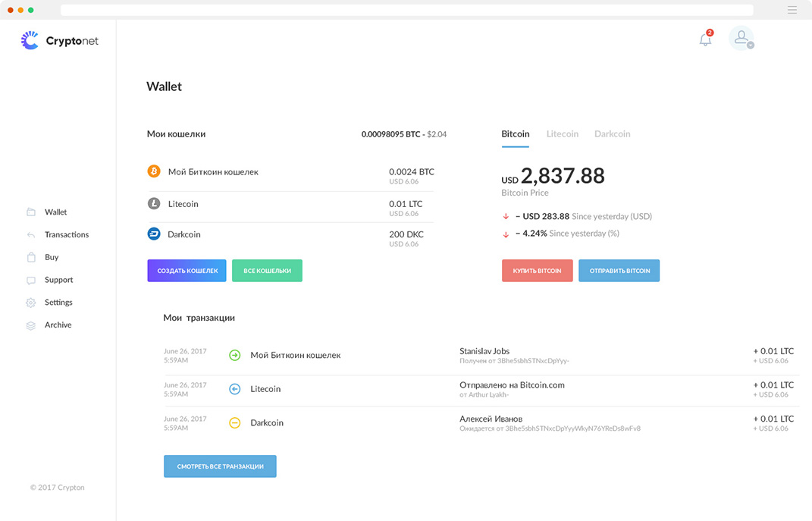The image size is (812, 521).
Task: Switch to the Litecoin price tab
Action: point(562,134)
